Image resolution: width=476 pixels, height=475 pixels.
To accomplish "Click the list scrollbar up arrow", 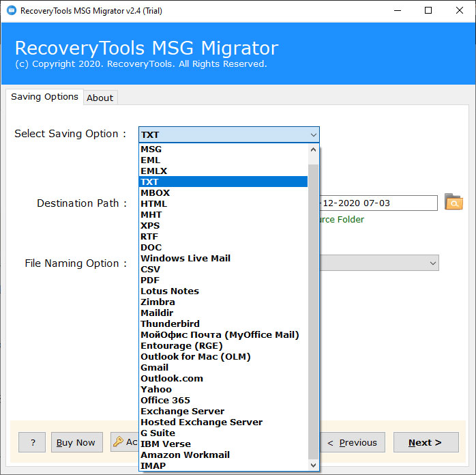I will click(313, 149).
